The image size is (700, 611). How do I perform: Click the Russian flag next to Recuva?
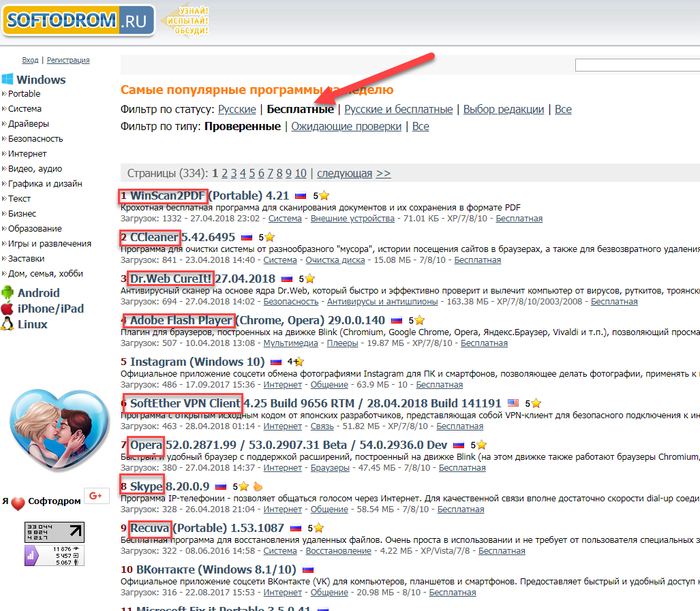296,528
